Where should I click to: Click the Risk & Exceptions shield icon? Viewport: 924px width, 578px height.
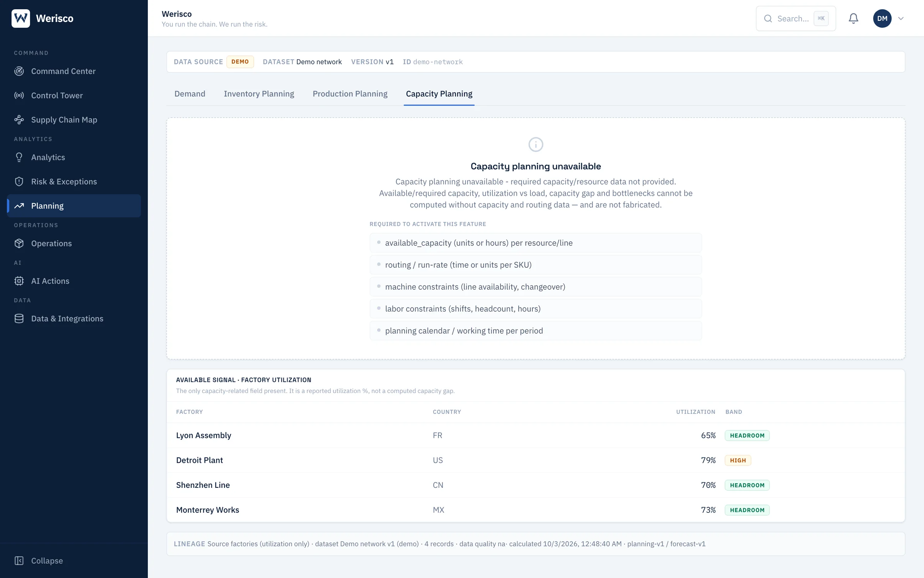coord(19,181)
